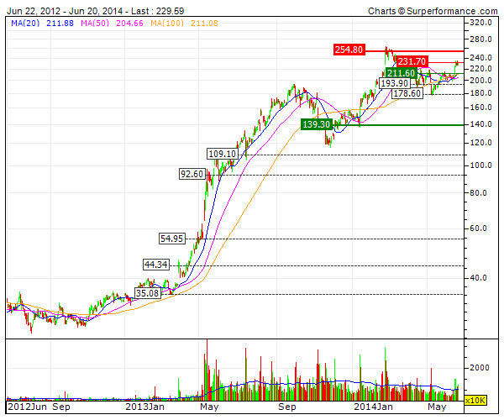Click the MA(100) value 211.08

[204, 24]
